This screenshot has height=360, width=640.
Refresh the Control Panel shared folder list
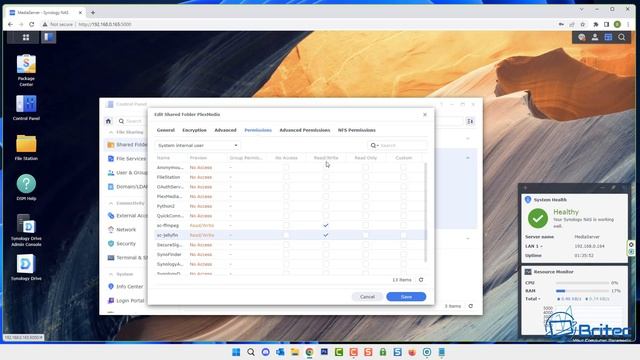[471, 306]
